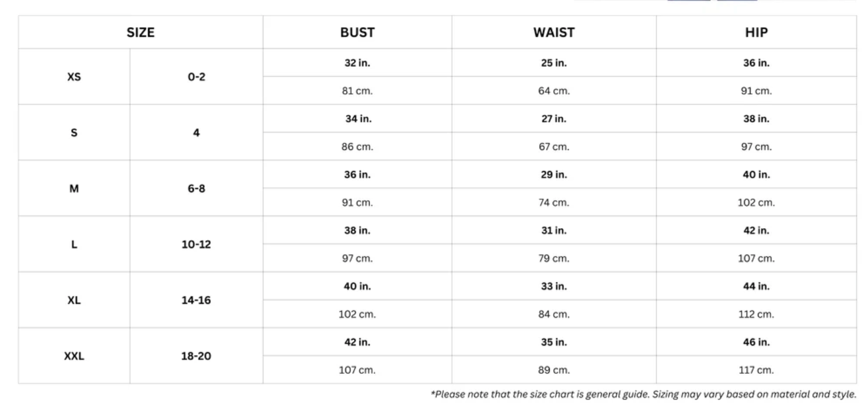Viewport: 868px width, 407px height.
Task: Click the 27 in. waist measurement
Action: coord(554,119)
